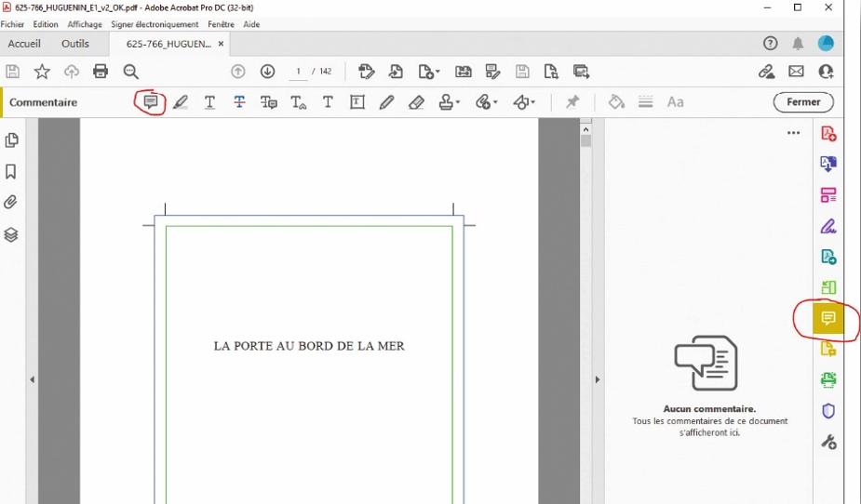Select the eraser tool
Image resolution: width=861 pixels, height=504 pixels.
(x=417, y=102)
